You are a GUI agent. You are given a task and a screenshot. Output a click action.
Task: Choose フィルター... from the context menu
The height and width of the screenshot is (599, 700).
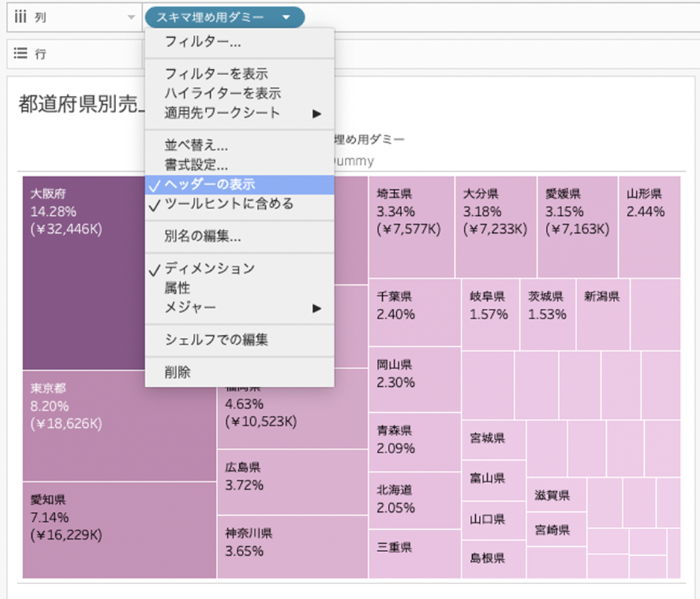[x=240, y=42]
